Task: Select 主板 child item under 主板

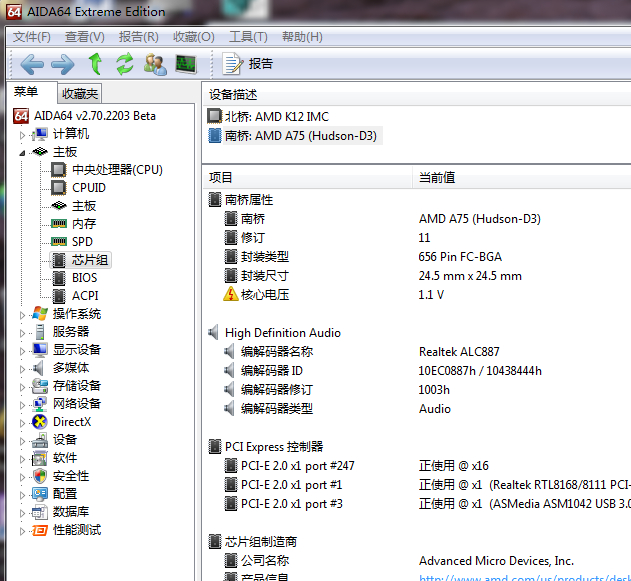Action: pos(84,206)
